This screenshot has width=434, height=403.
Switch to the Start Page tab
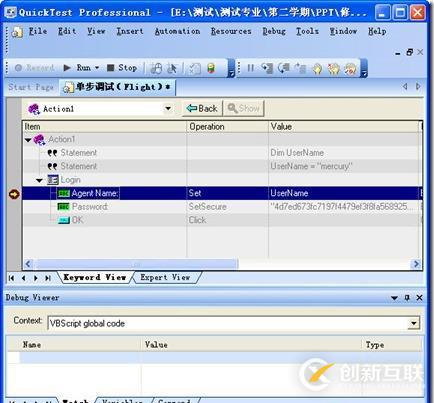click(x=31, y=87)
